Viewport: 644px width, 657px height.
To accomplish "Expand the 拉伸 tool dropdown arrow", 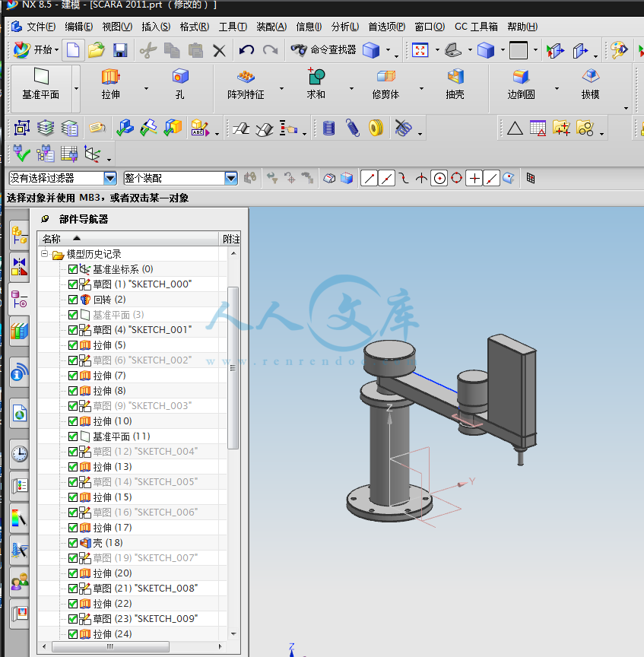I will coord(146,88).
